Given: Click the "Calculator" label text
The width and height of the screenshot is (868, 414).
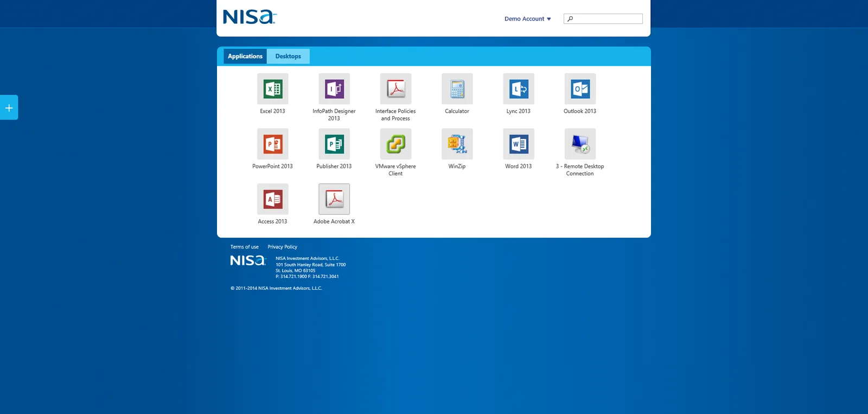Looking at the screenshot, I should click(457, 111).
